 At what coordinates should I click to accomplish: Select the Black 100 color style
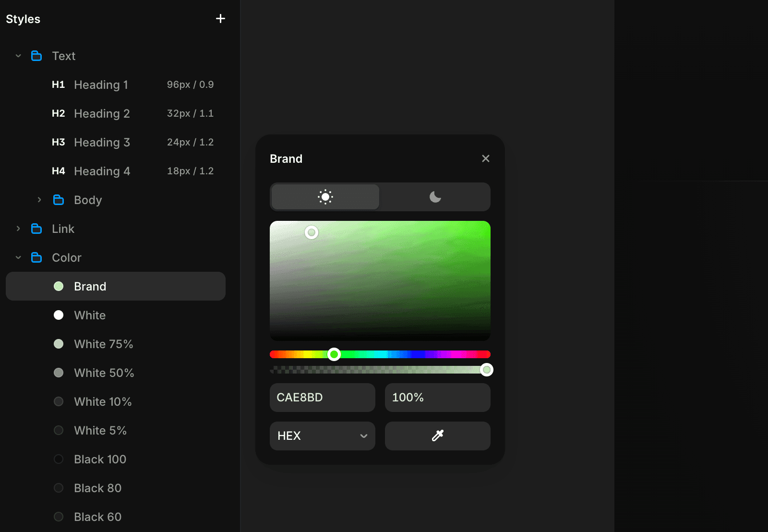coord(99,459)
